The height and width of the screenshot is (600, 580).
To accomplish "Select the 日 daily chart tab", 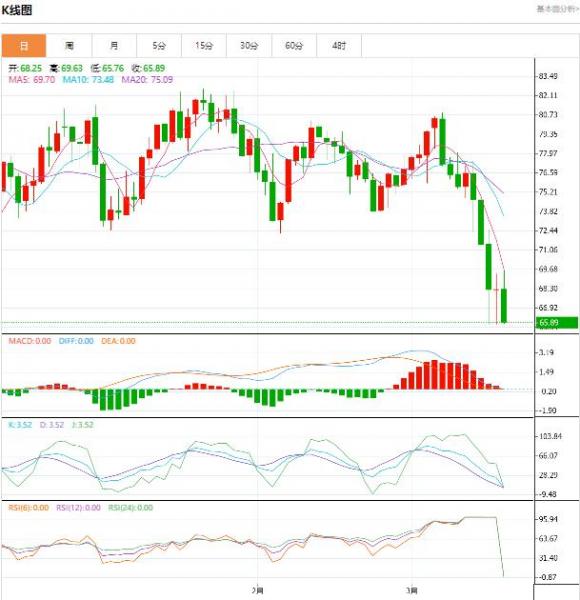I will coord(24,46).
